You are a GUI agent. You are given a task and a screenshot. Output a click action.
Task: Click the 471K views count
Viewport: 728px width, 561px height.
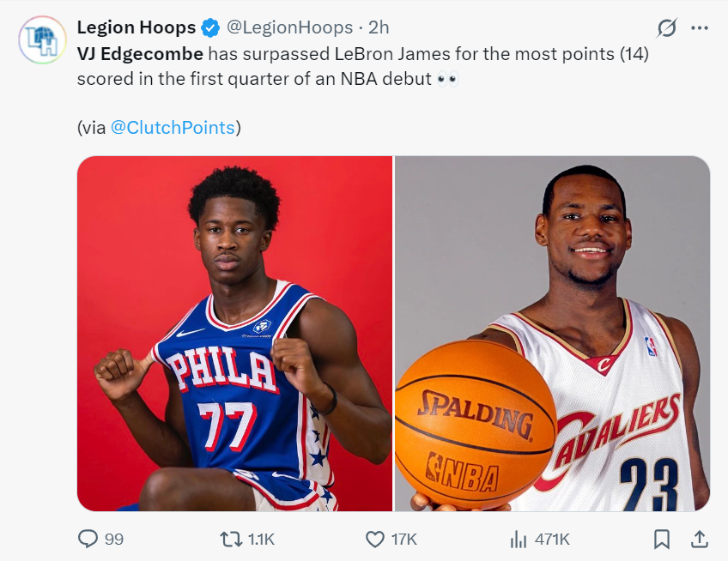point(552,539)
